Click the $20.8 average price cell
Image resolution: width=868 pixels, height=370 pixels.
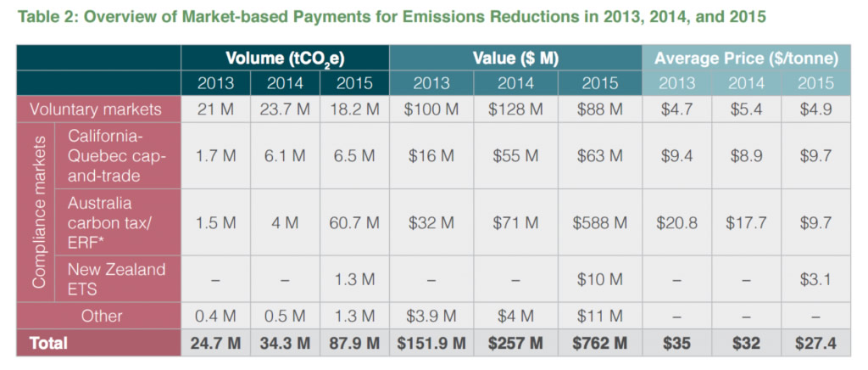click(677, 223)
